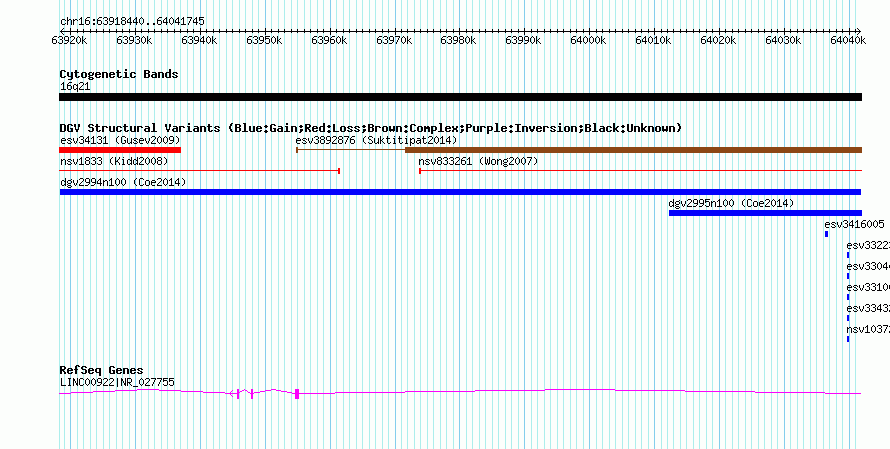Click the 64040k ruler label
Viewport: 890px width, 449px height.
pos(848,40)
